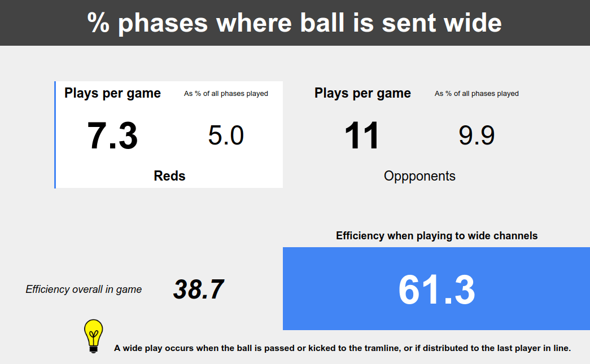590x364 pixels.
Task: Select the white Reds scorecard background
Action: [169, 135]
